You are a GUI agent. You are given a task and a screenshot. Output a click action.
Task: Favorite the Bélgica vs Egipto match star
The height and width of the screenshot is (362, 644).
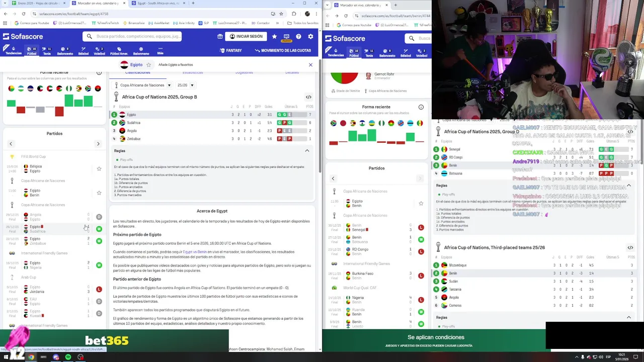99,169
